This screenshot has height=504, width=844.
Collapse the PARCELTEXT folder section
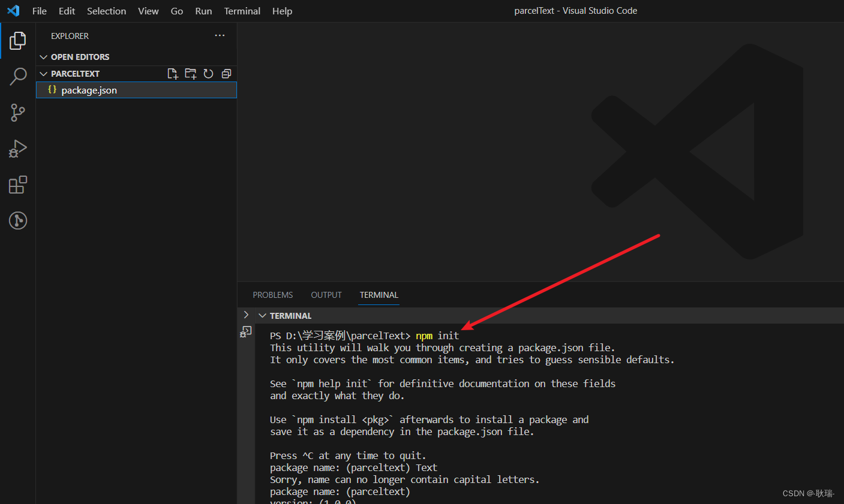(x=43, y=74)
